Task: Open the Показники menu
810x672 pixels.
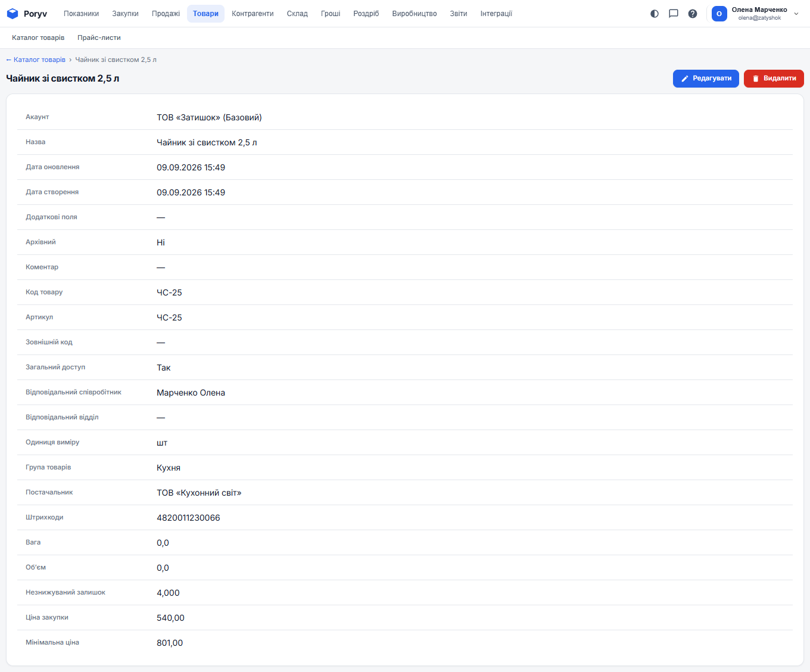Action: (x=82, y=14)
